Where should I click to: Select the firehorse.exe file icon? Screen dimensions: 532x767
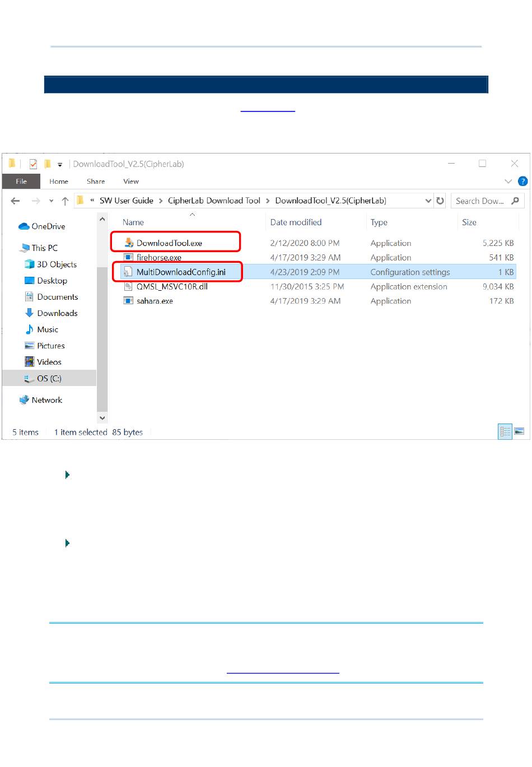click(128, 257)
